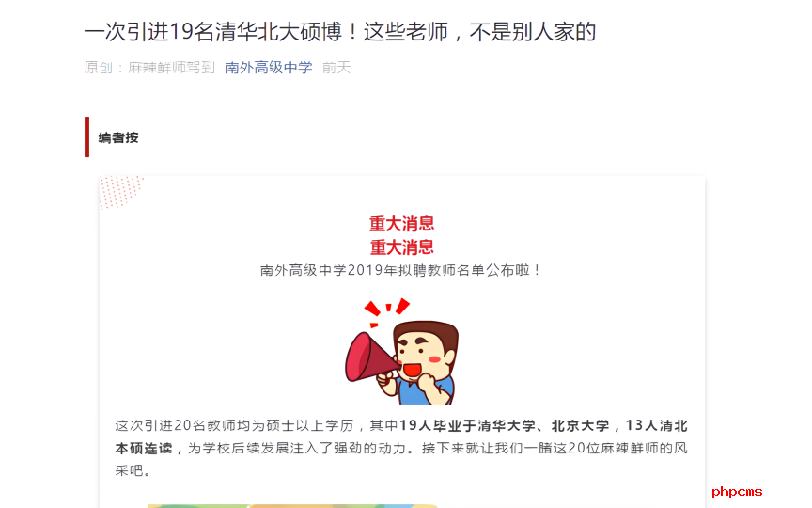Click the 前天 publish date text
The image size is (812, 508).
pyautogui.click(x=336, y=68)
